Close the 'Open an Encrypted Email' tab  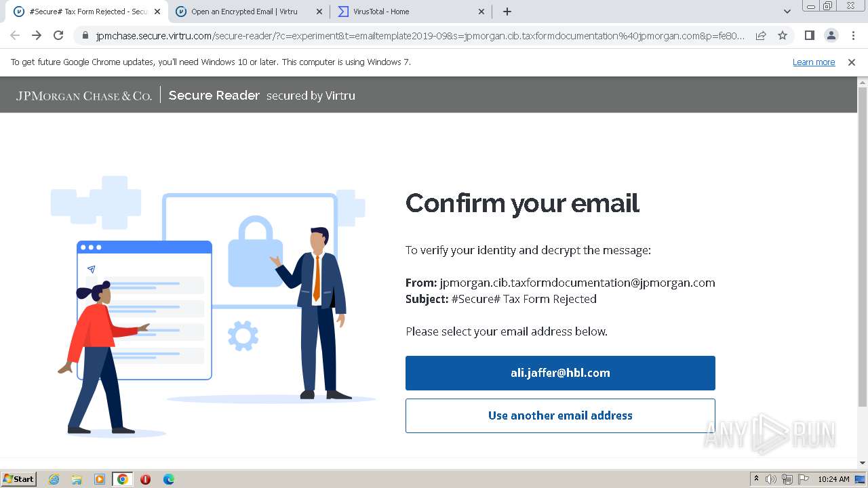click(x=319, y=12)
